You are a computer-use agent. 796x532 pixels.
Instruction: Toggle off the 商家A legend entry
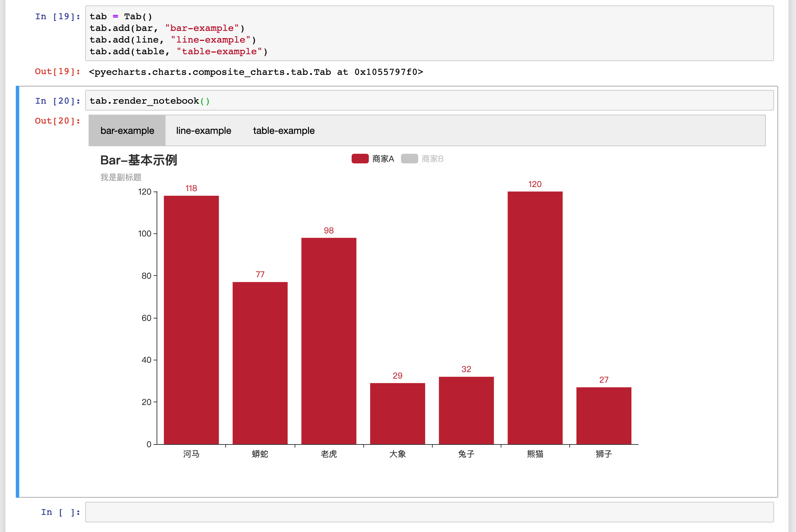click(x=383, y=159)
